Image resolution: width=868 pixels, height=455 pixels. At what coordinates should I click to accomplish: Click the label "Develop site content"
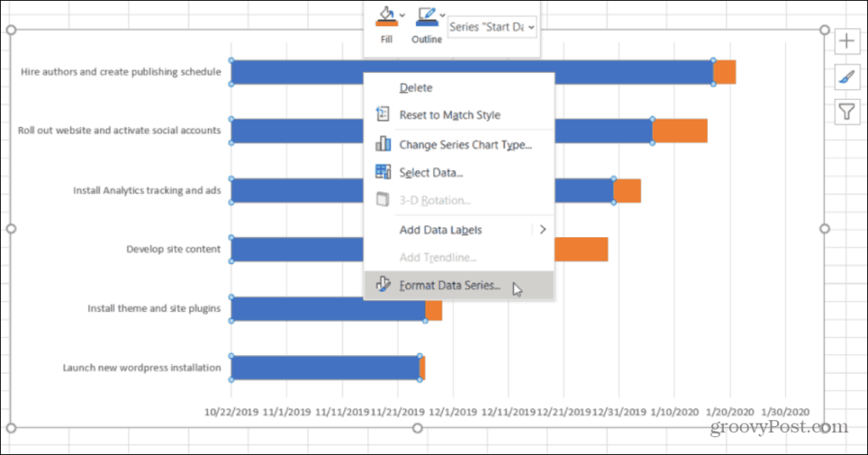173,249
